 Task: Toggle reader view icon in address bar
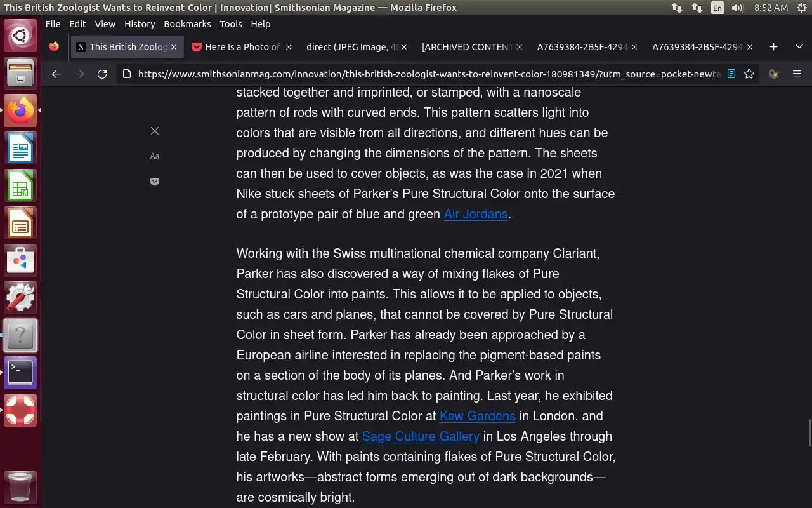pos(731,74)
